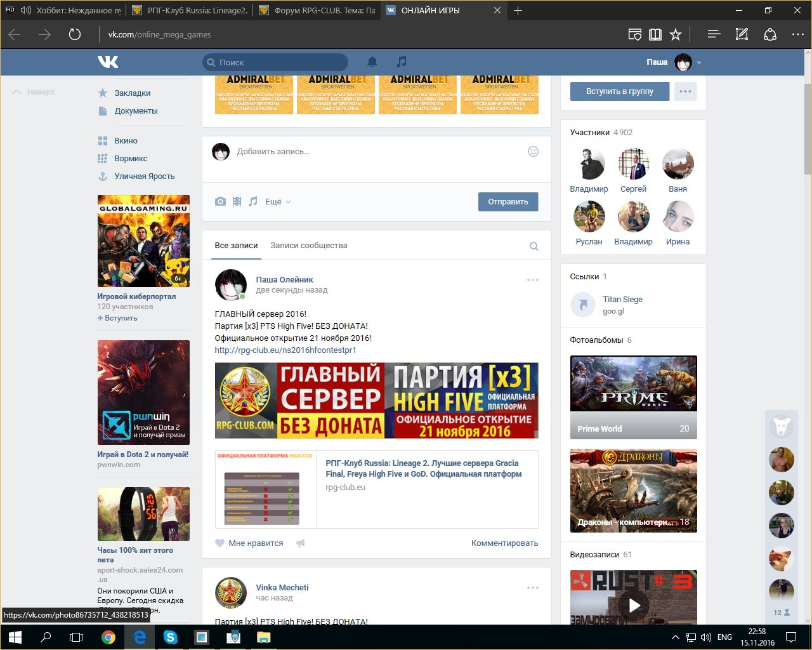Open emoji picker smiley icon

coord(533,151)
